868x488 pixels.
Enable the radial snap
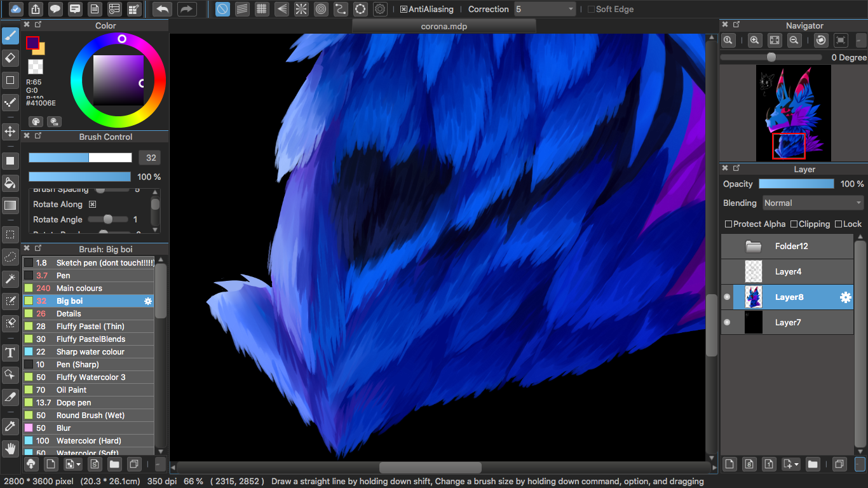[x=301, y=9]
